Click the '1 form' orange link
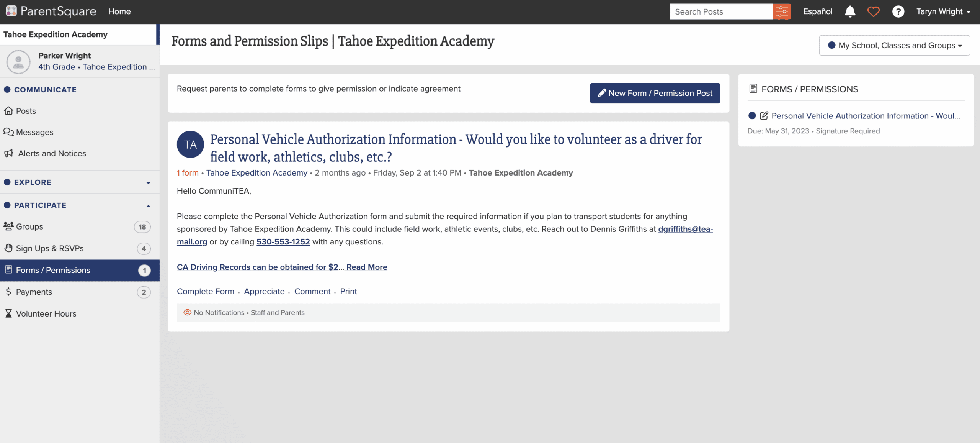This screenshot has height=443, width=980. [188, 173]
